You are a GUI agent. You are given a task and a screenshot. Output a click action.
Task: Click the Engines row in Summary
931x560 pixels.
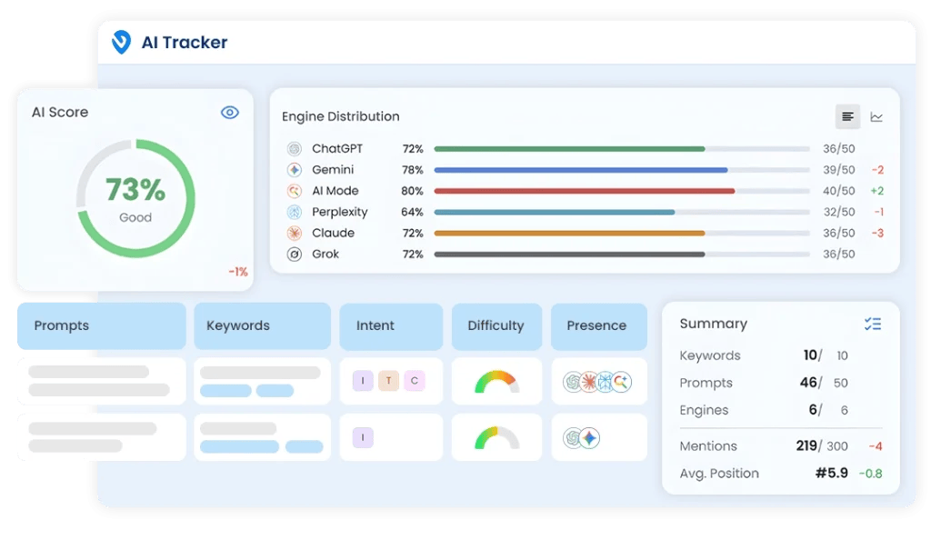coord(781,410)
